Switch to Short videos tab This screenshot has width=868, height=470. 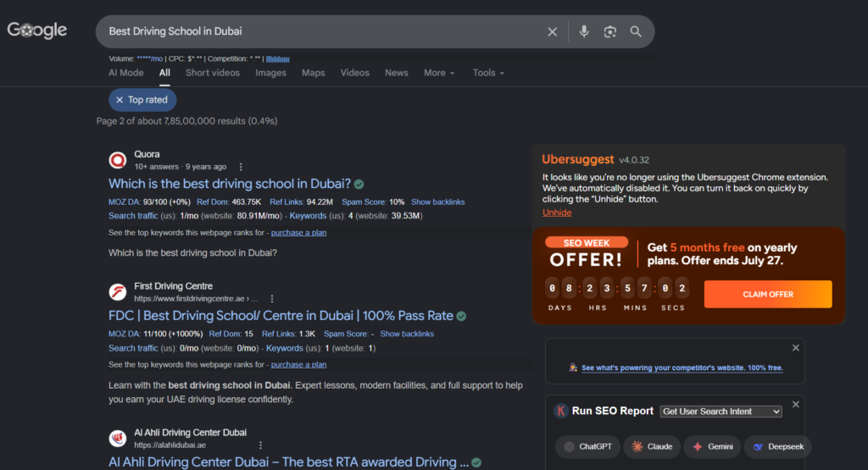pos(213,73)
